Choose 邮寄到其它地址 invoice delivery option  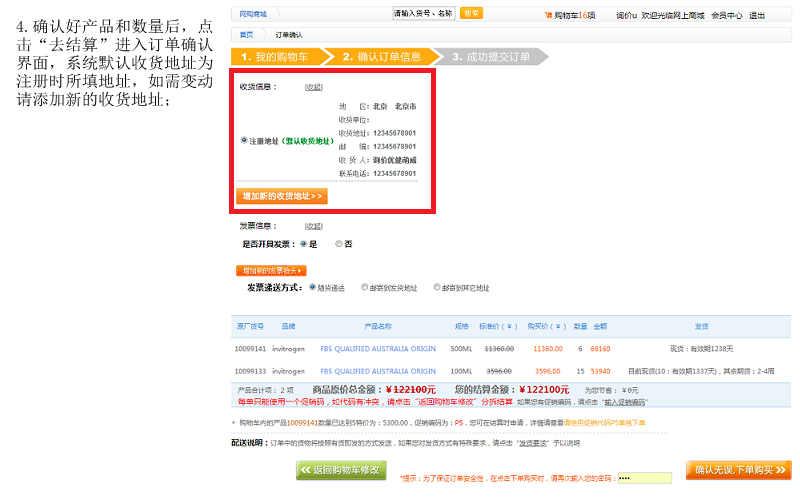click(x=437, y=287)
